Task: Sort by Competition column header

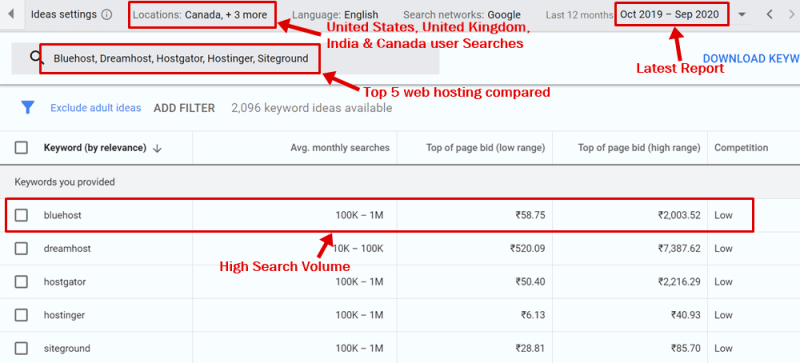Action: pos(741,148)
